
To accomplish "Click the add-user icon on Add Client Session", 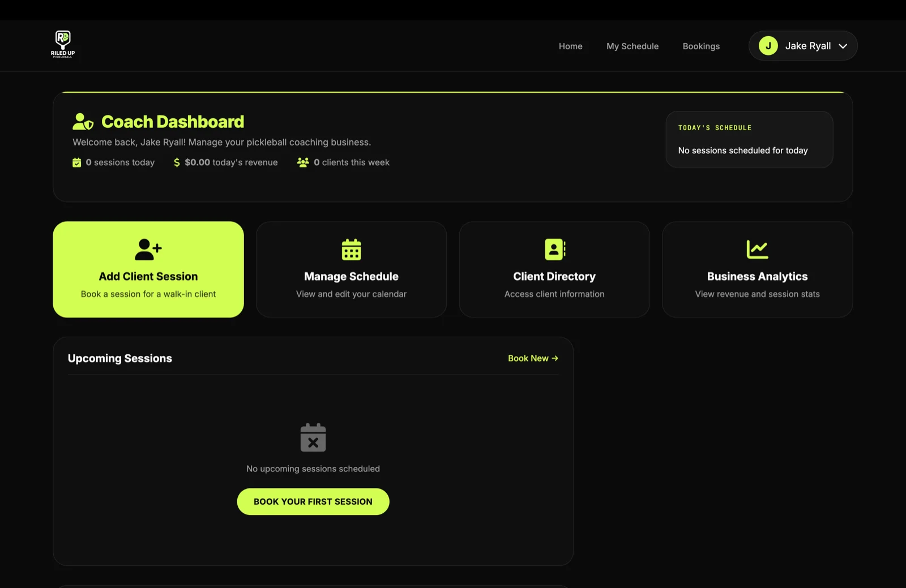I will pyautogui.click(x=148, y=250).
